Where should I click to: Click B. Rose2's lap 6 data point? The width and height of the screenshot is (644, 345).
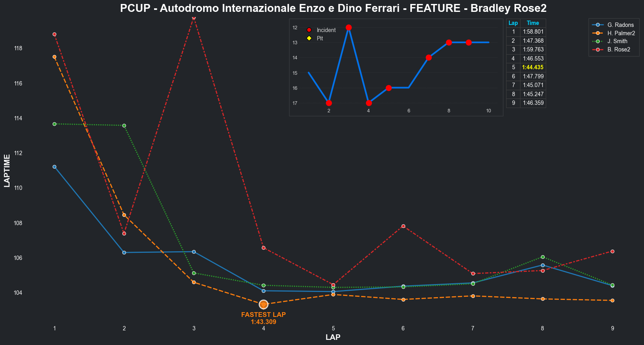(x=403, y=226)
